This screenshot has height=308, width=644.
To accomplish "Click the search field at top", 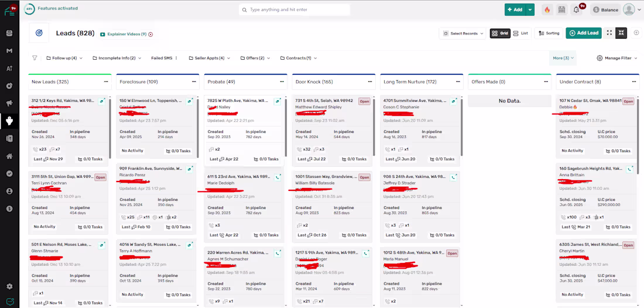I will coord(294,9).
